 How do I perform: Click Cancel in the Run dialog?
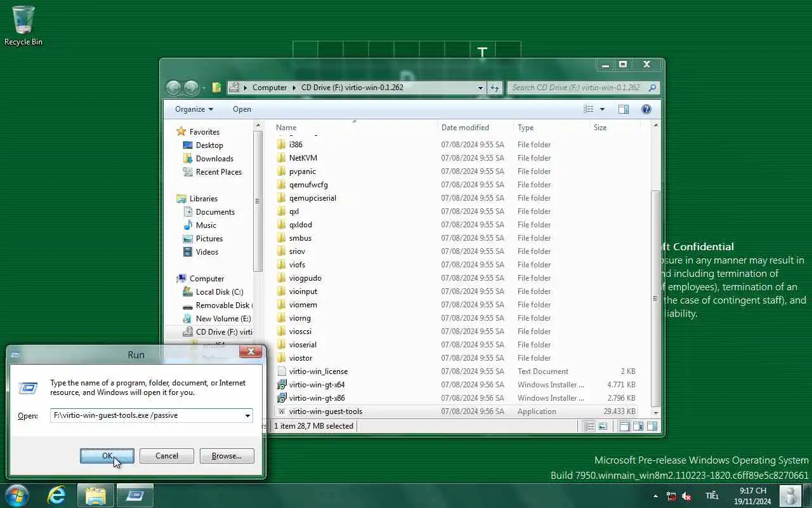167,456
